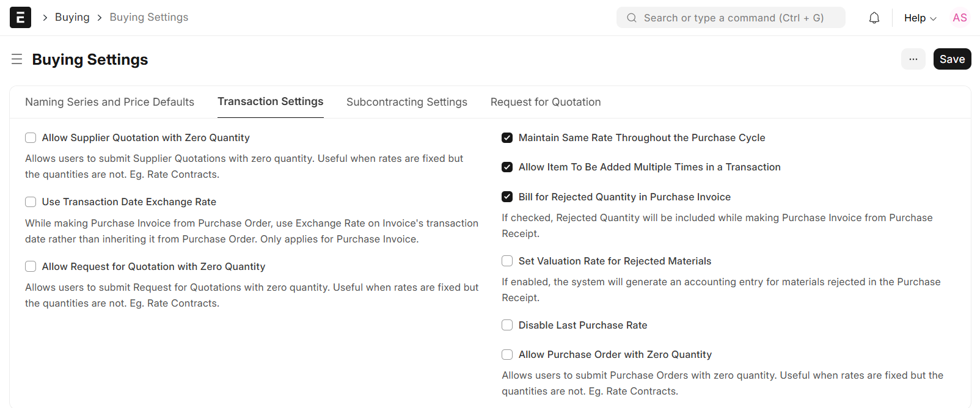Navigate to Buying breadcrumb link
Screen dimensions: 980x408
coord(72,17)
